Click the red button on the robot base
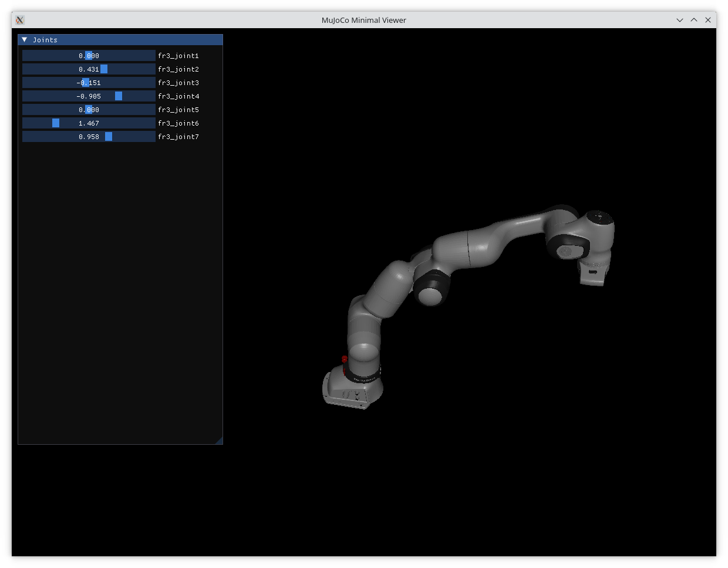728x568 pixels. tap(343, 359)
